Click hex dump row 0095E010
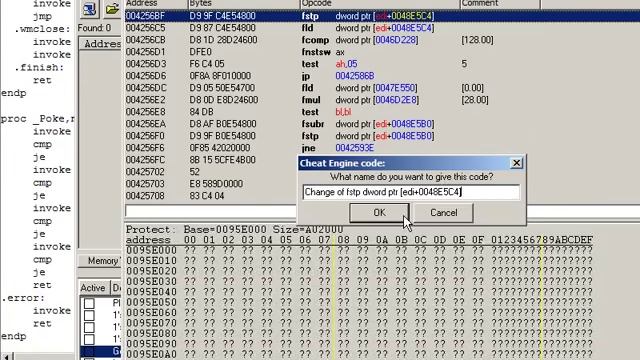 coord(359,260)
